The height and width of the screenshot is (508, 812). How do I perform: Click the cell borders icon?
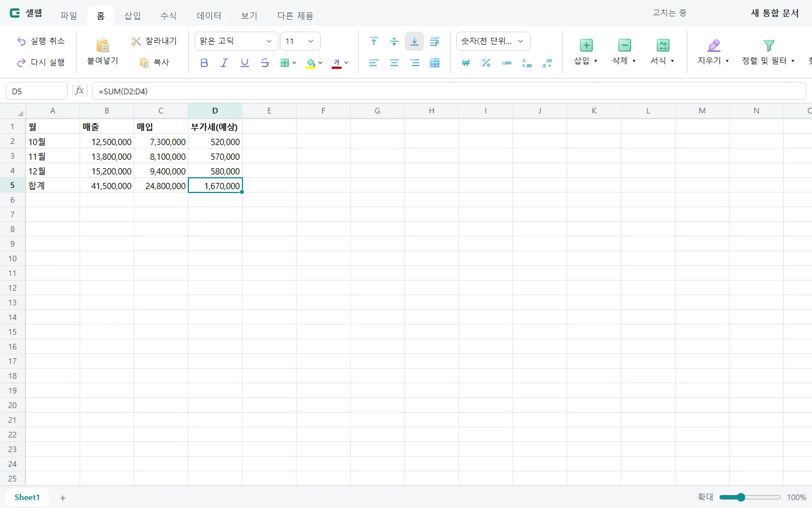285,63
